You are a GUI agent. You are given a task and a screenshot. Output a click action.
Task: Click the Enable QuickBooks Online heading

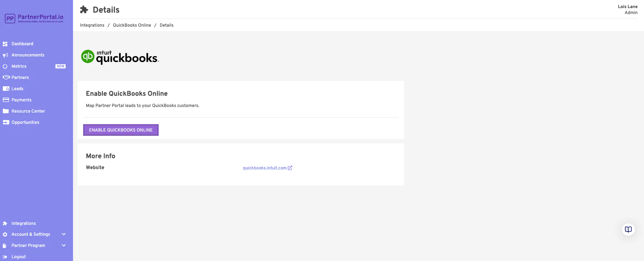(x=127, y=94)
